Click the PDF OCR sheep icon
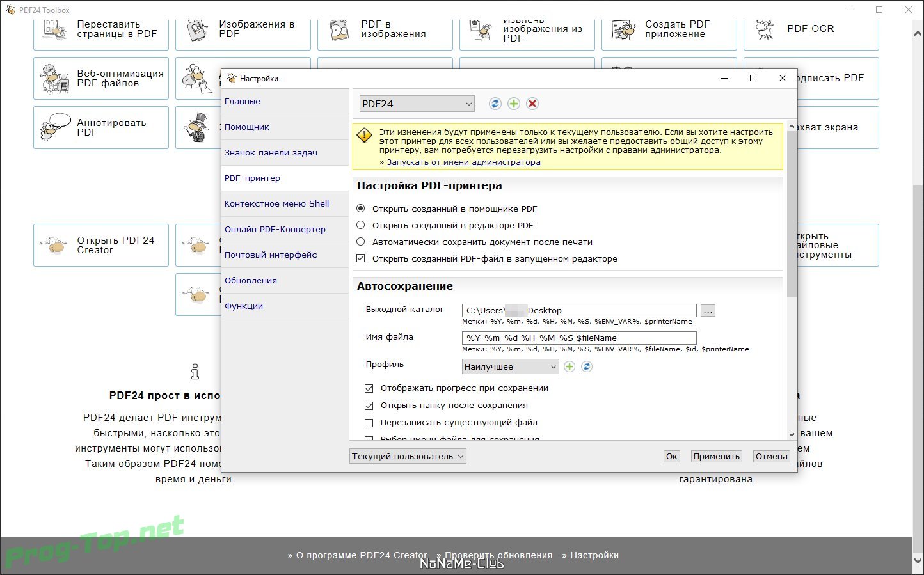The width and height of the screenshot is (924, 575). point(765,29)
